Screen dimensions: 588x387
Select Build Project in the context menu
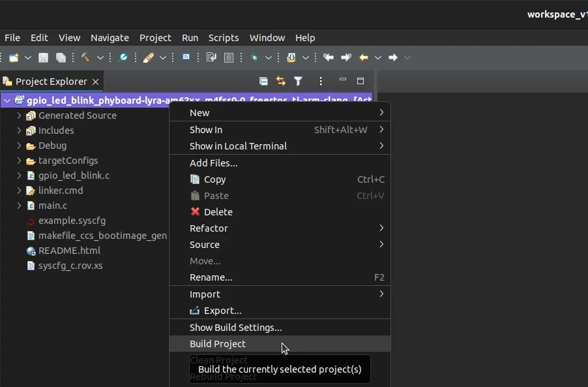[x=218, y=344]
